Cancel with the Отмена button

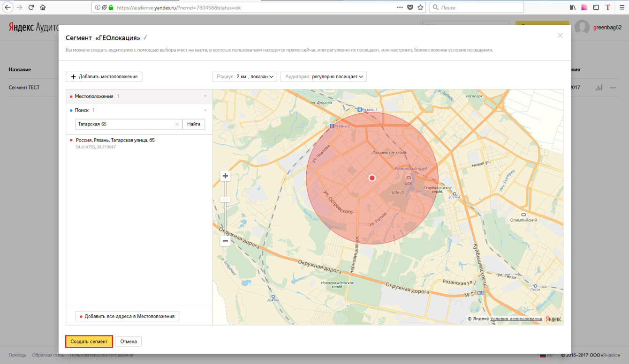pos(129,342)
